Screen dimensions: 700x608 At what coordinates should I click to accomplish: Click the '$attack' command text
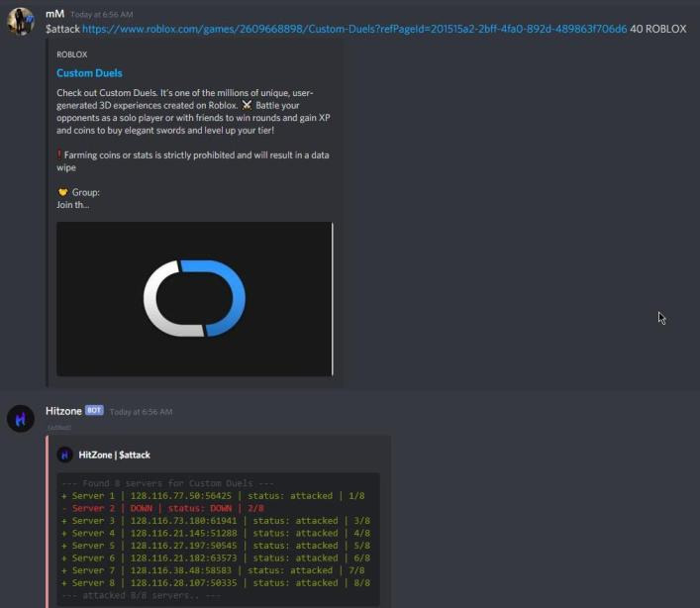click(x=62, y=29)
